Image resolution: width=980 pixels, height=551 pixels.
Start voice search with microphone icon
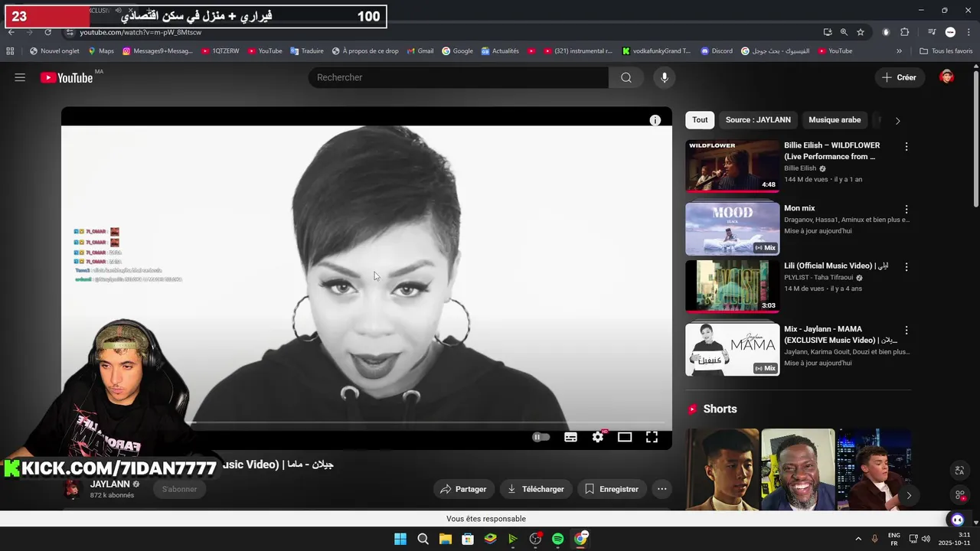tap(665, 77)
